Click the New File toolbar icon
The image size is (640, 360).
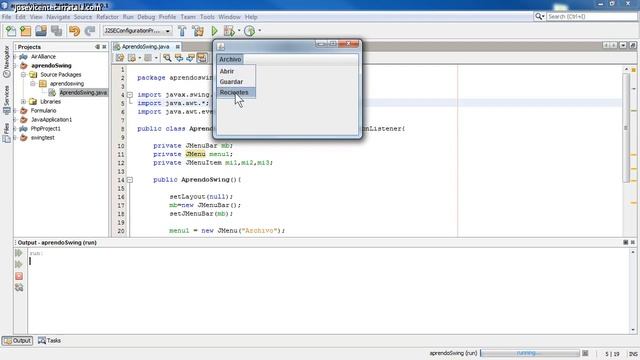click(x=11, y=31)
